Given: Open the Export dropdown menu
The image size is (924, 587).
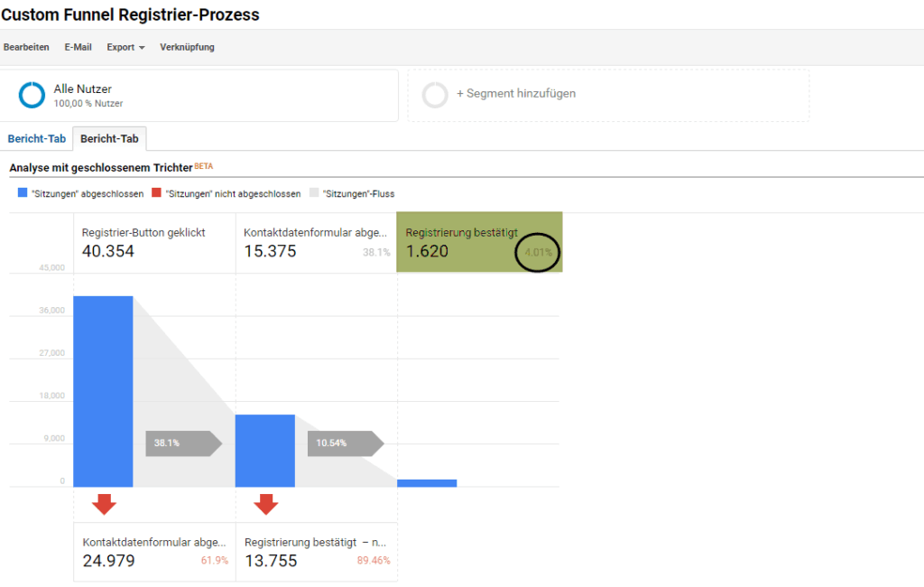Looking at the screenshot, I should pos(125,47).
